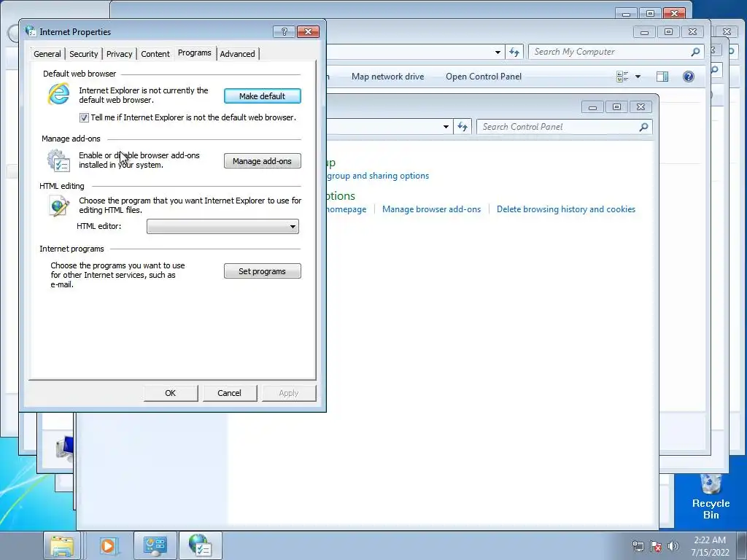Toggle the preview pane icon
This screenshot has width=747, height=560.
click(x=662, y=77)
